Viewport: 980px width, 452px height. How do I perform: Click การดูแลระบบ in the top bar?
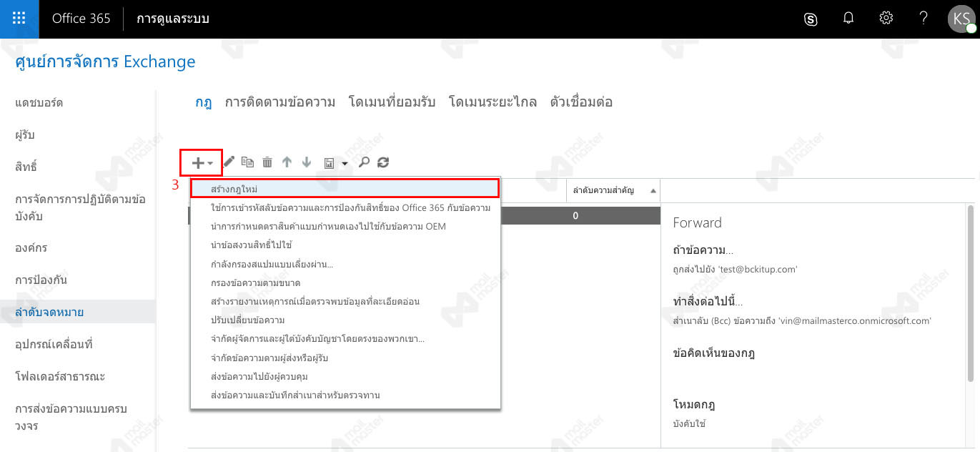coord(173,19)
